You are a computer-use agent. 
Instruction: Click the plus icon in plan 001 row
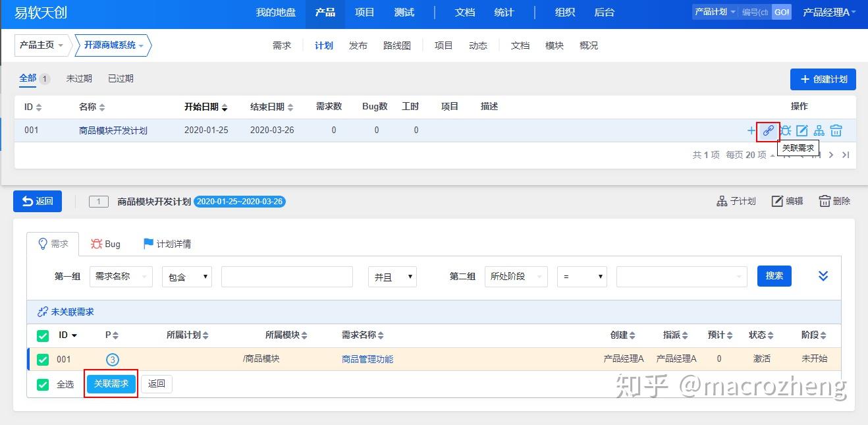tap(751, 130)
